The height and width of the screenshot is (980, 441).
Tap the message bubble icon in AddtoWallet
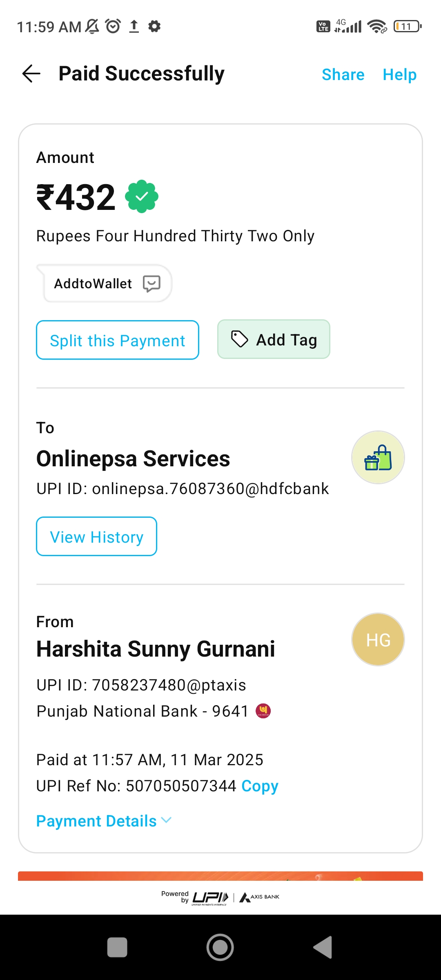[151, 283]
